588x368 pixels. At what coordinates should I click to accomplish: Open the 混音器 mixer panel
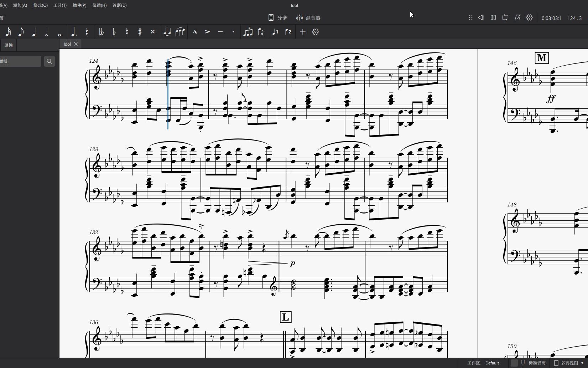point(308,17)
